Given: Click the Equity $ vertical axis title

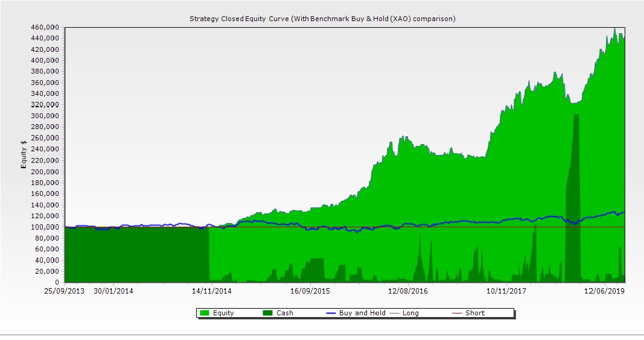Looking at the screenshot, I should (x=24, y=154).
